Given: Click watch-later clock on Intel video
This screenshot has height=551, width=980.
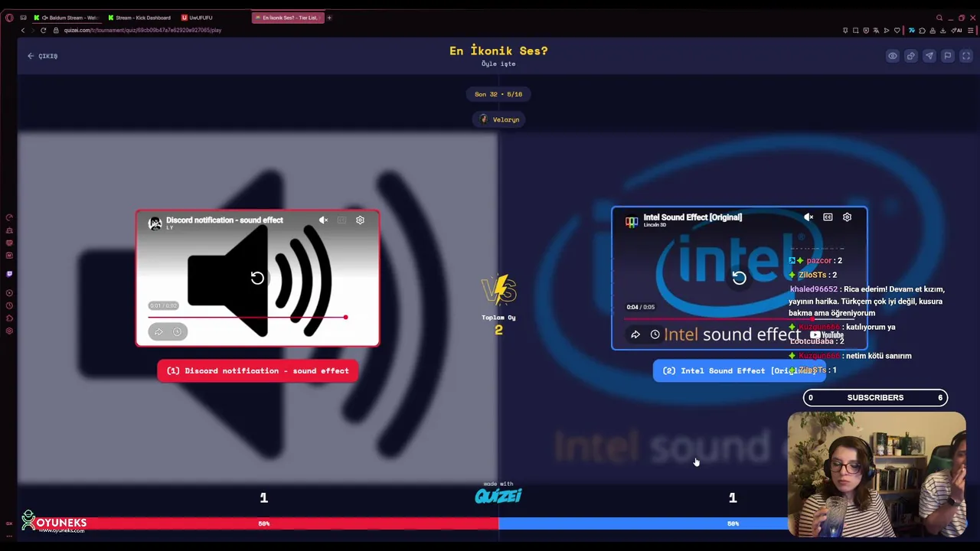Looking at the screenshot, I should (655, 334).
